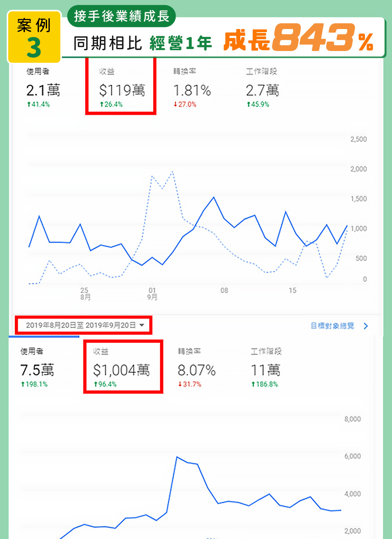Select the 收益 $1,004萬 metric tab

pyautogui.click(x=122, y=368)
